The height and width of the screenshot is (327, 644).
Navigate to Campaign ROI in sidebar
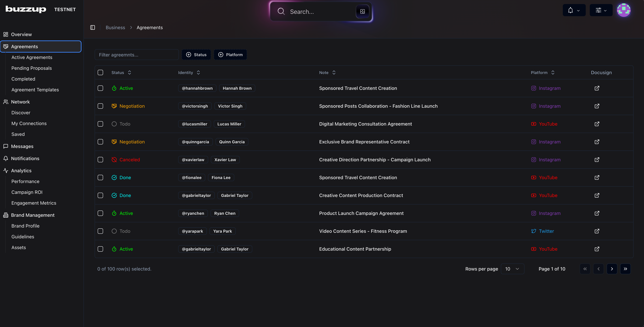coord(27,192)
